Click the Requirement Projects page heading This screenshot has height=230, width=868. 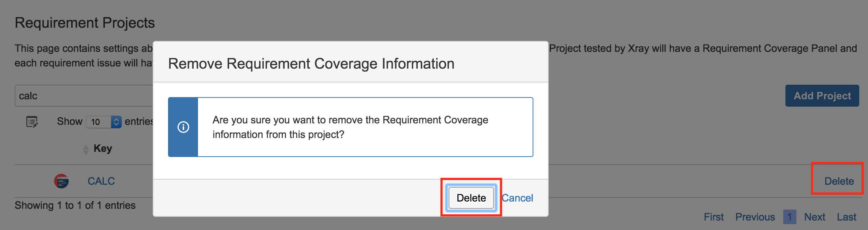[85, 23]
